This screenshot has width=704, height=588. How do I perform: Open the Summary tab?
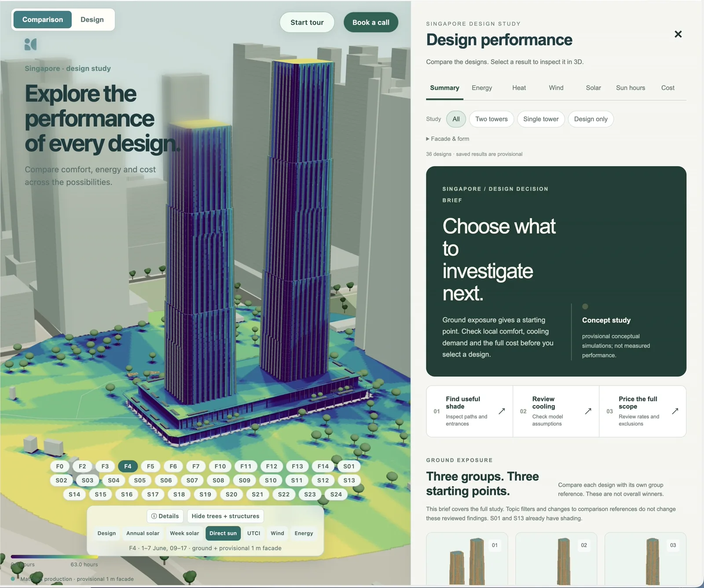[x=444, y=88]
